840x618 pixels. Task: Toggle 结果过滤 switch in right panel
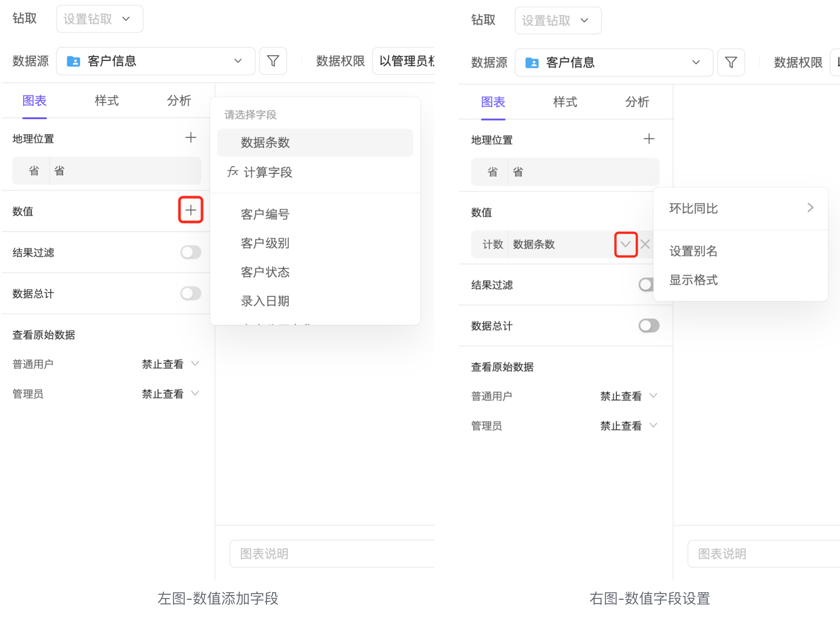646,285
